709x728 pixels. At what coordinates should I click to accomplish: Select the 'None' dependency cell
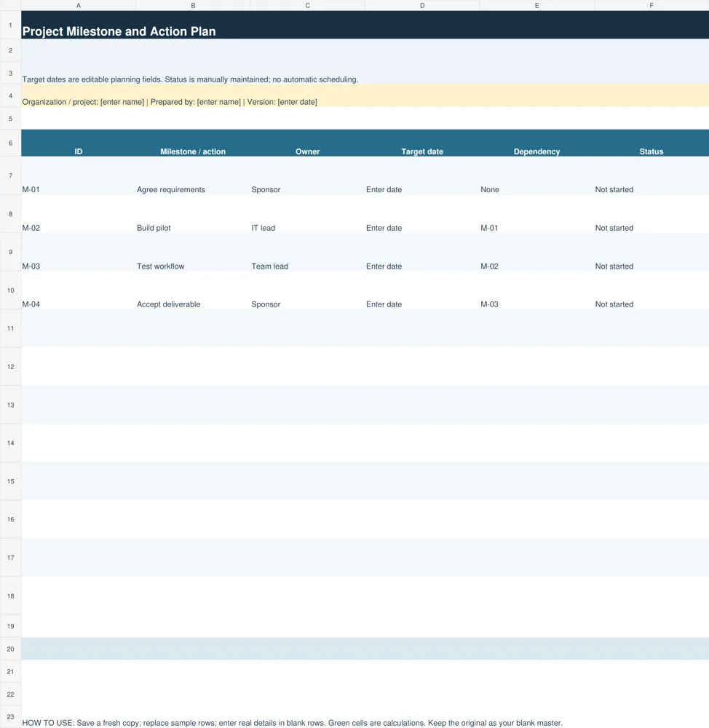point(537,176)
